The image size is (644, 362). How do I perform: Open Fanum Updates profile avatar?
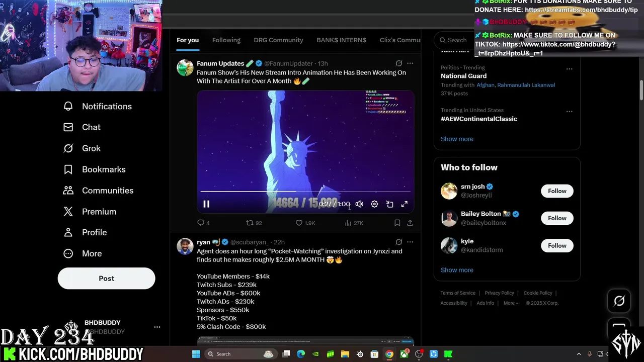[x=185, y=67]
